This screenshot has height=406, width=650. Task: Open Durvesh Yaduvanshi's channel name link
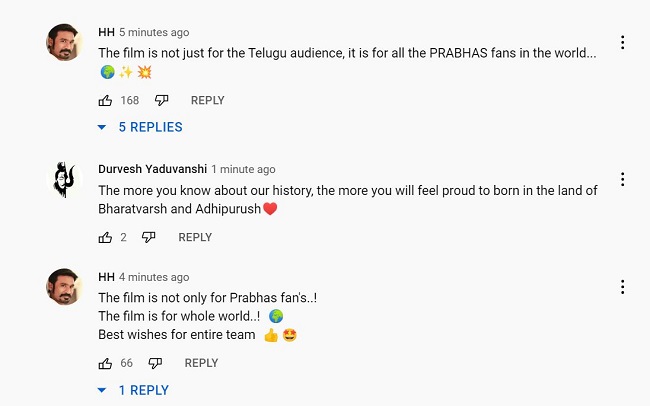tap(151, 170)
